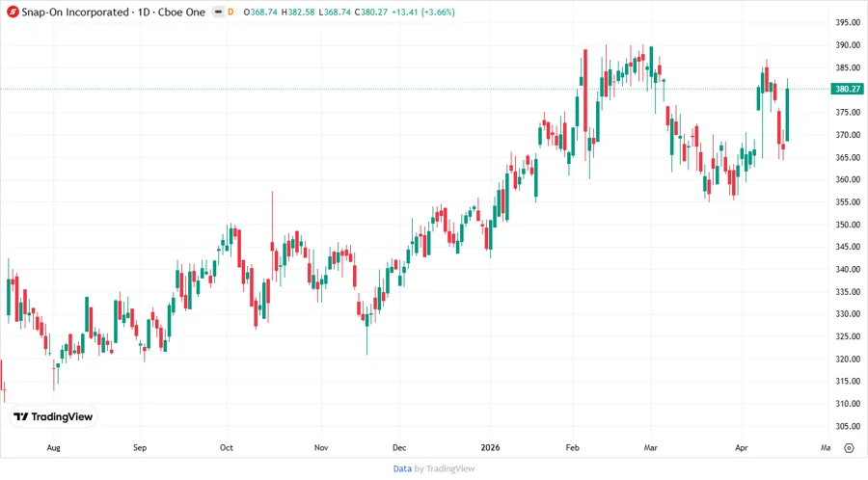Click the 365.00 price axis label
This screenshot has height=480, width=868.
click(x=848, y=157)
